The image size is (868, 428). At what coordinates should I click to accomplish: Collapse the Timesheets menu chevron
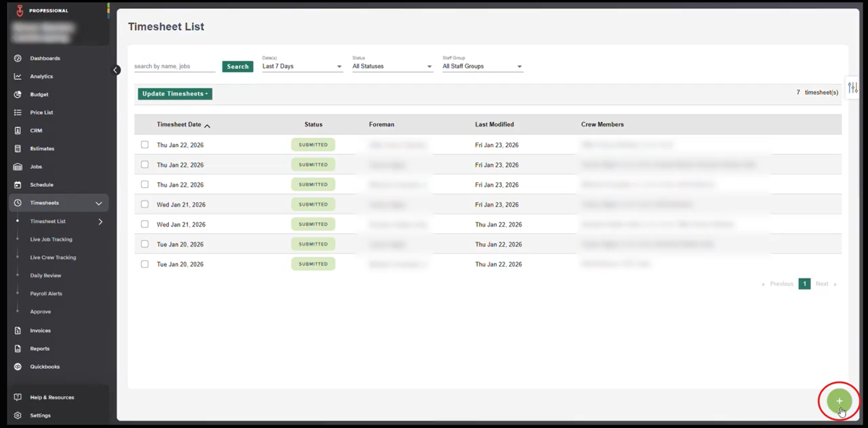[99, 204]
